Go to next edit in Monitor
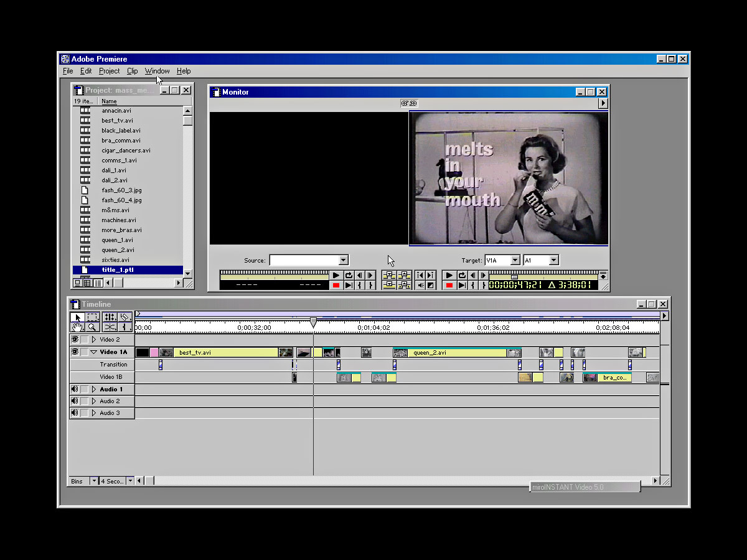747x560 pixels. tap(430, 276)
